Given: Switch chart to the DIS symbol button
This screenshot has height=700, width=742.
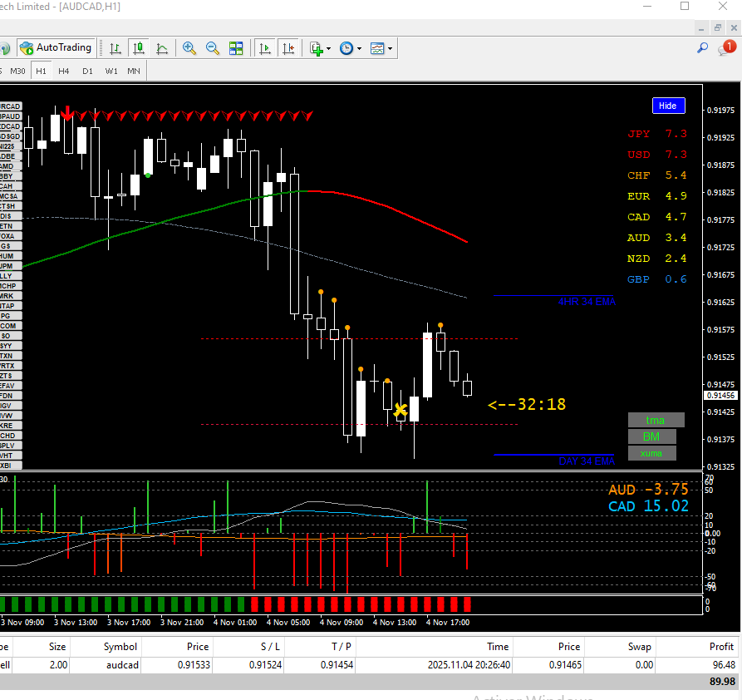Looking at the screenshot, I should pyautogui.click(x=10, y=216).
